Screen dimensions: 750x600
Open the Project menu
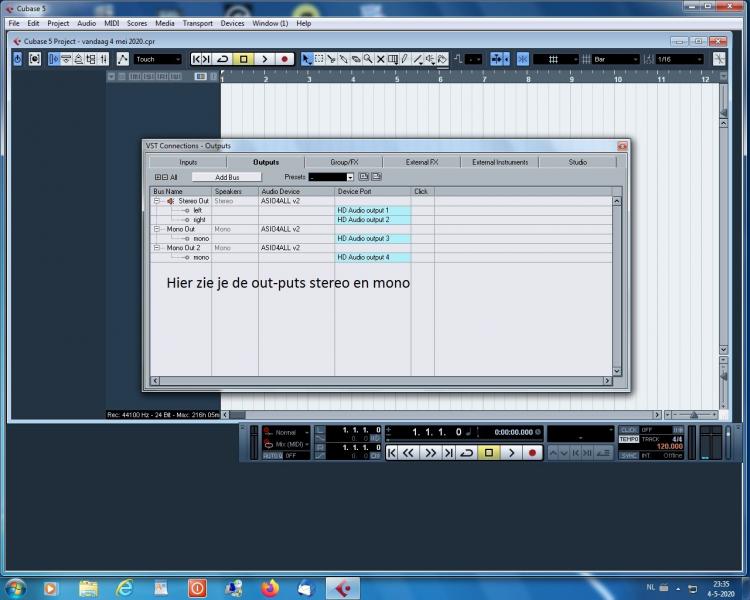click(58, 23)
